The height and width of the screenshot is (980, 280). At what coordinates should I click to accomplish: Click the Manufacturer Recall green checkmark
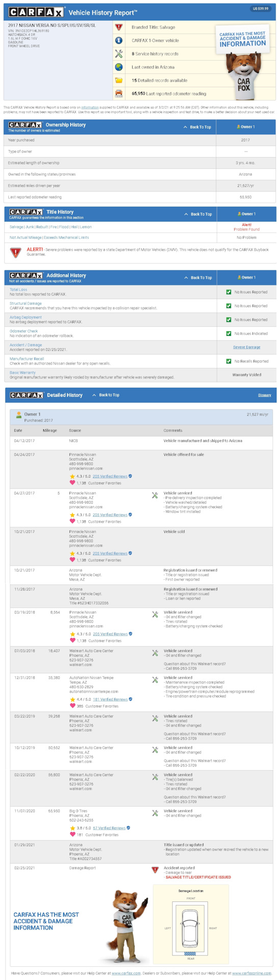(229, 361)
